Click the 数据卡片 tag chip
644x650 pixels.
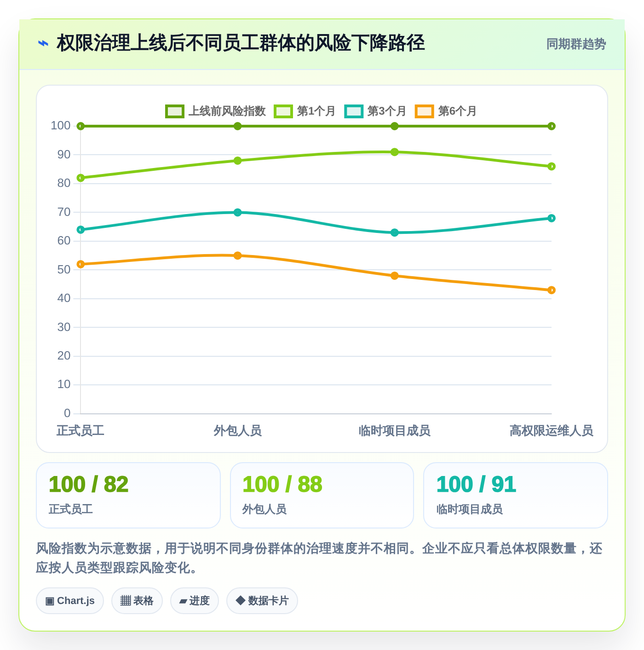coord(262,601)
